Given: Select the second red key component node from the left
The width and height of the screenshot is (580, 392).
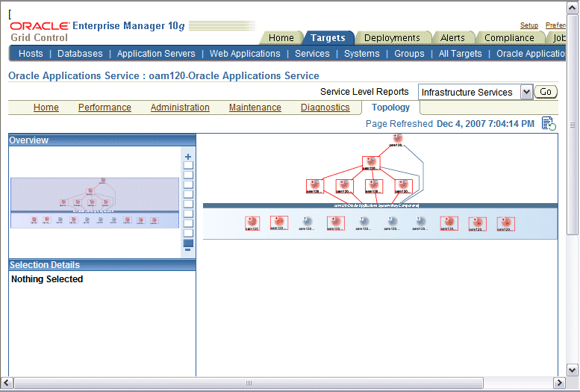Looking at the screenshot, I should [x=279, y=223].
